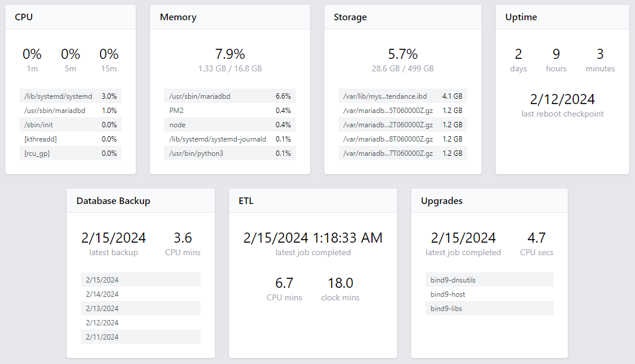
Task: Click the 1m CPU load value
Action: pyautogui.click(x=32, y=54)
